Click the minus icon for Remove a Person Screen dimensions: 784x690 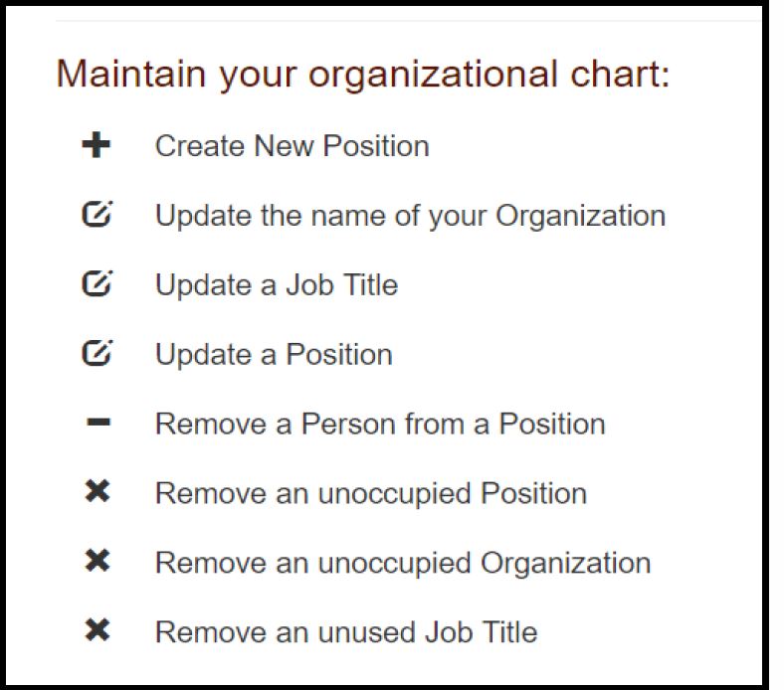click(98, 423)
